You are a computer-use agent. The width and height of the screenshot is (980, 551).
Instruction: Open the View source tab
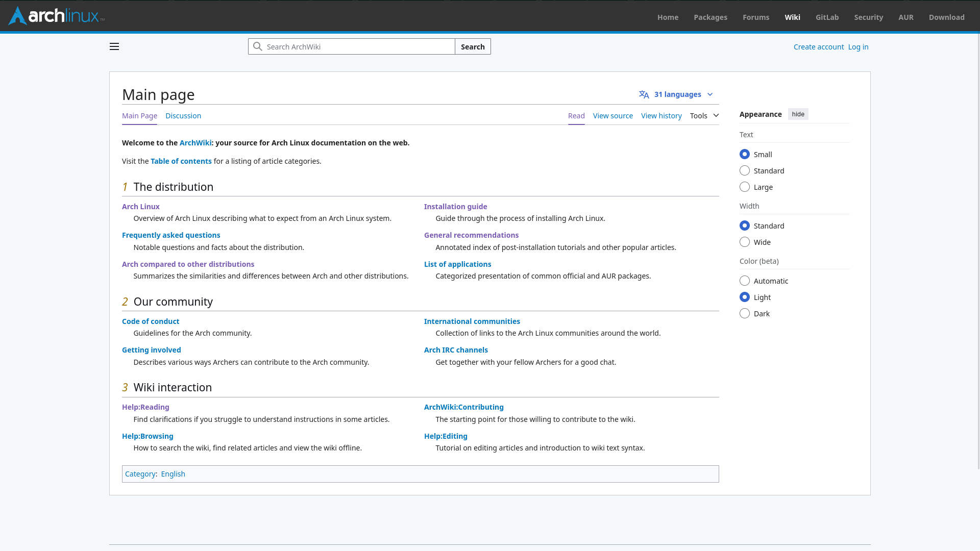click(x=612, y=116)
